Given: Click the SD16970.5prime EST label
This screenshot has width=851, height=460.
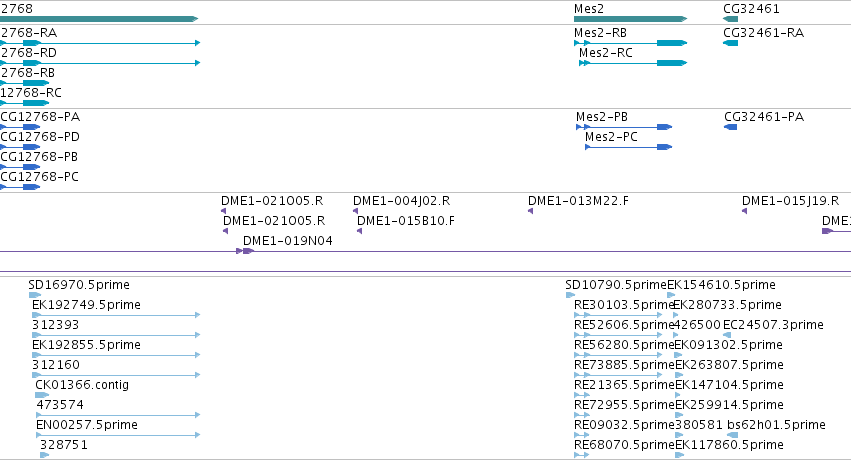Looking at the screenshot, I should pyautogui.click(x=79, y=285).
